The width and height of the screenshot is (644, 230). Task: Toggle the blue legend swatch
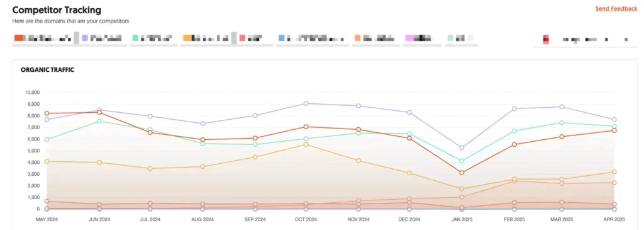281,38
